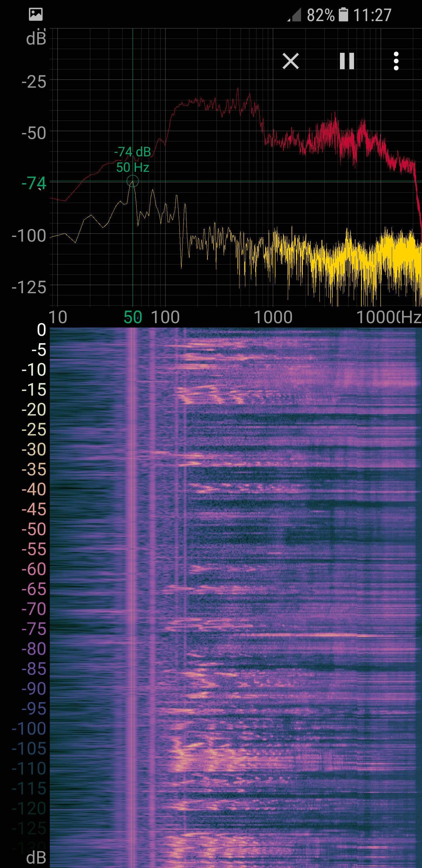Screen dimensions: 422x868
Task: Tap the circular cursor marker at 50 Hz
Action: (x=133, y=181)
